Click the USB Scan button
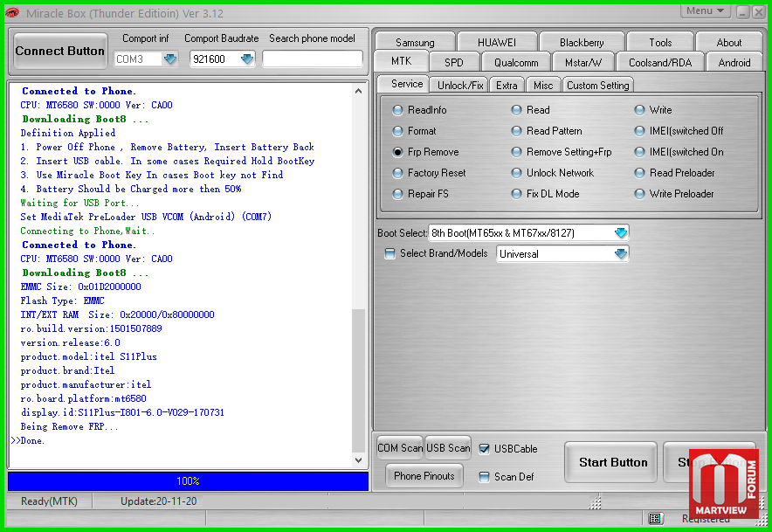 coord(448,448)
